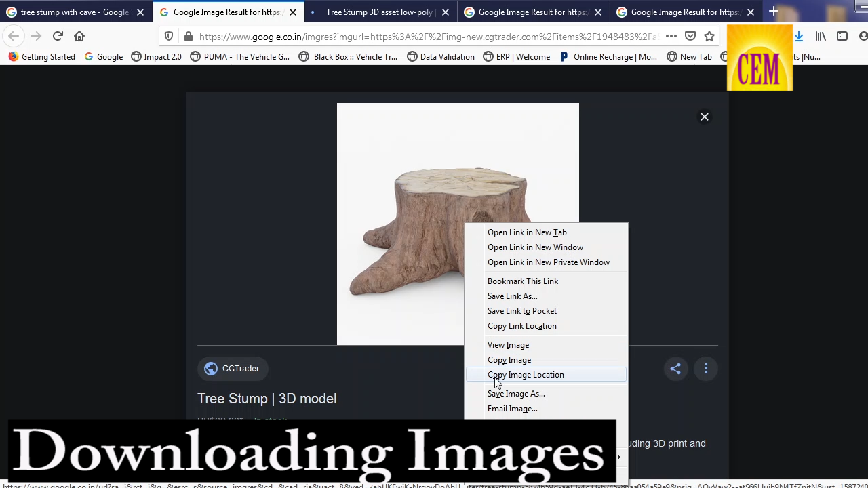The width and height of the screenshot is (868, 488).
Task: Open page actions three-dot menu
Action: pyautogui.click(x=671, y=36)
